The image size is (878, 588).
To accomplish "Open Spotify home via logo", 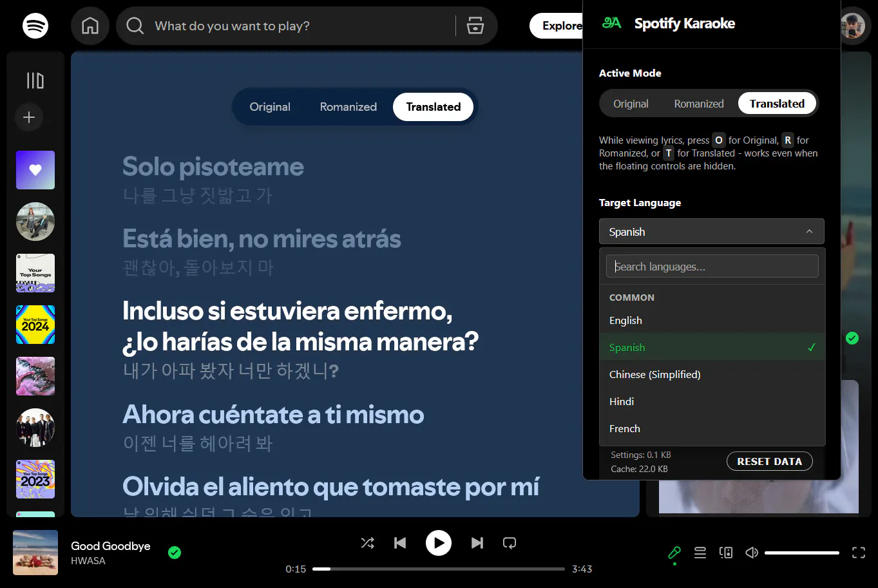I will pyautogui.click(x=35, y=26).
